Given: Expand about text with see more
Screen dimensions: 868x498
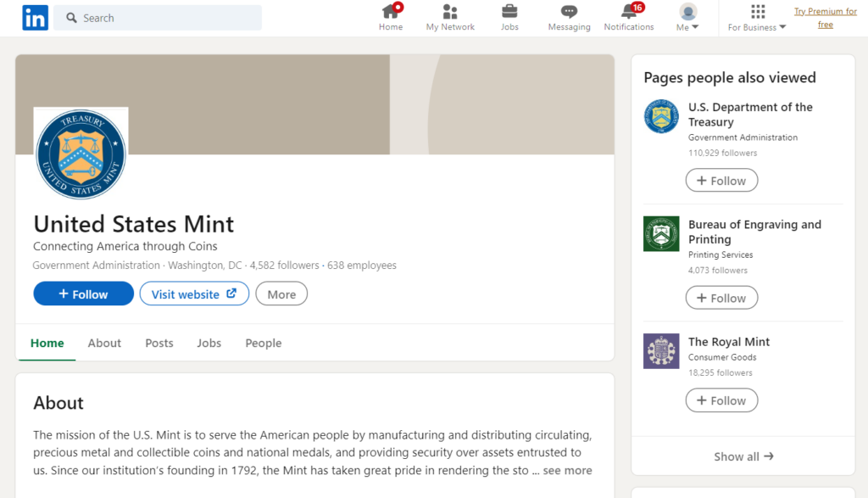Looking at the screenshot, I should 567,470.
